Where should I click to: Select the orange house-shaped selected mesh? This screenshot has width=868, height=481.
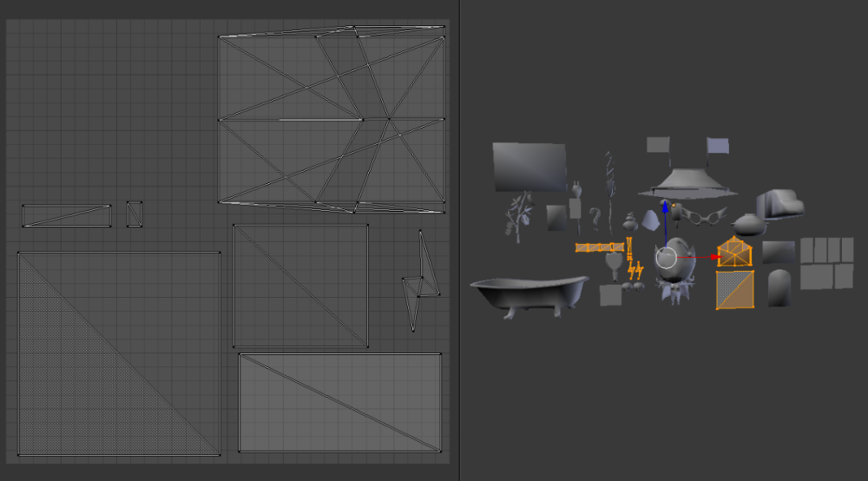[734, 252]
